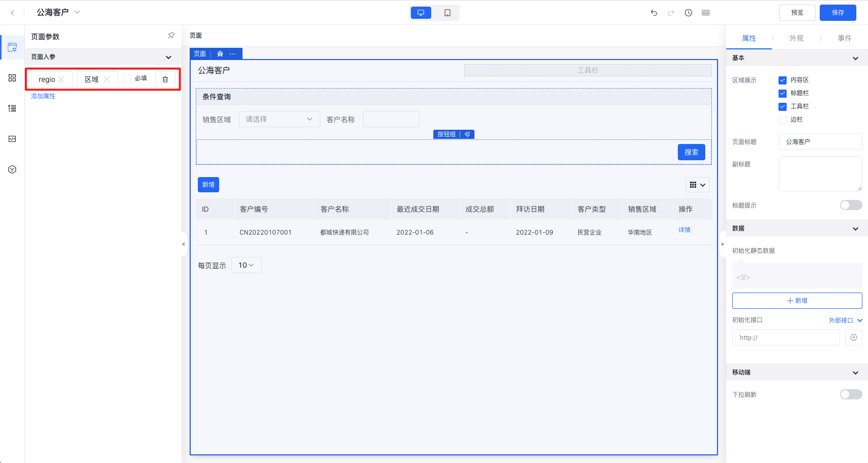Clear the 区域 parameter label field
This screenshot has width=868, height=463.
click(107, 79)
